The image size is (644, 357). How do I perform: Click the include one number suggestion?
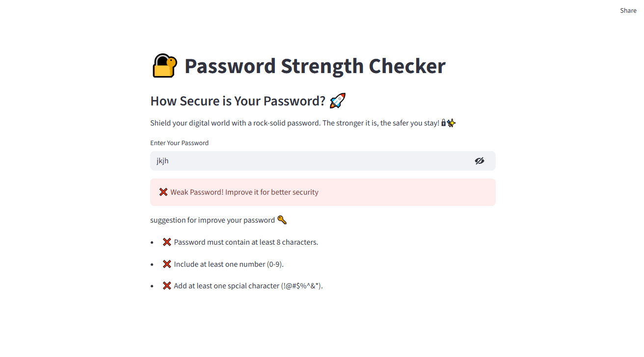[x=230, y=264]
